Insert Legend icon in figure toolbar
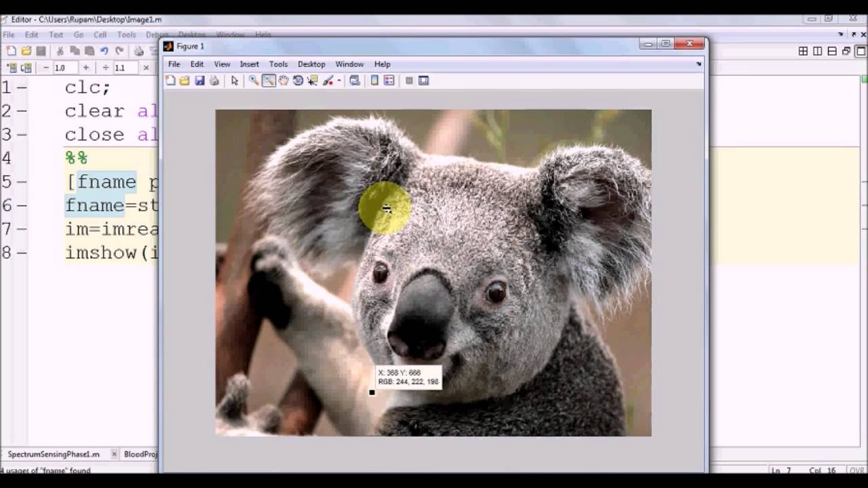This screenshot has width=868, height=488. coord(389,81)
